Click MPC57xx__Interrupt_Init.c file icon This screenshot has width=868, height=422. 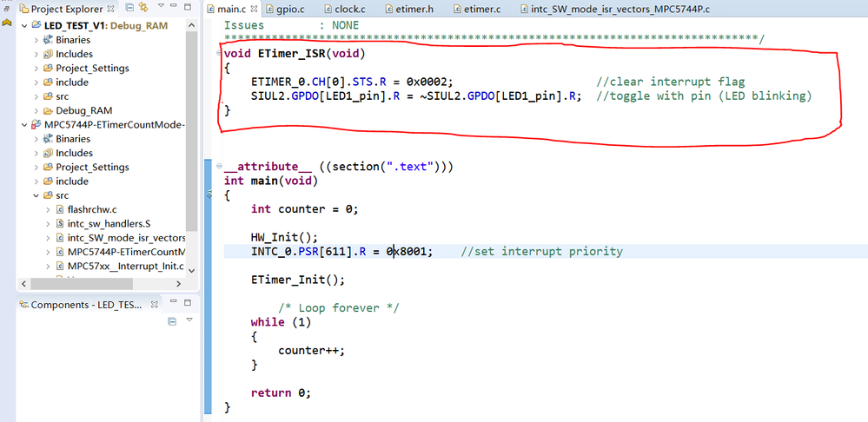[60, 266]
